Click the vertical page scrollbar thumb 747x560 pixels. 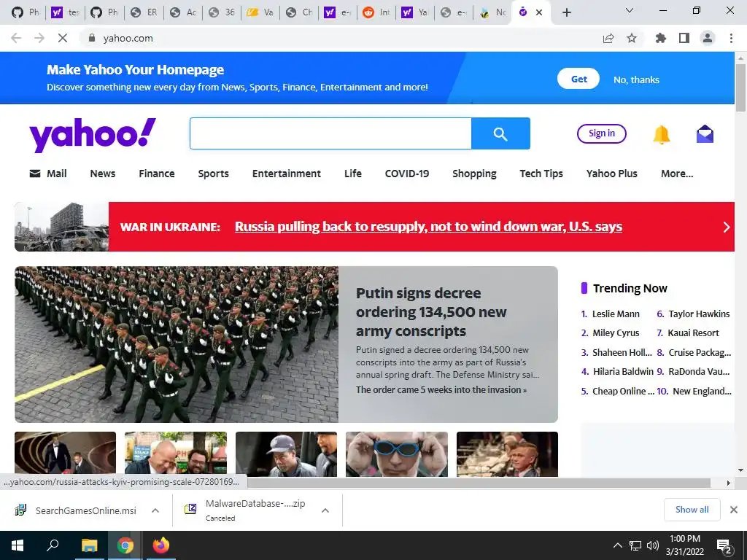740,87
